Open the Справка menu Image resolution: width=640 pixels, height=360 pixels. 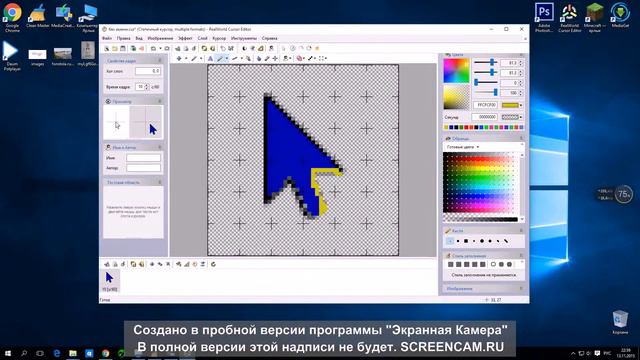pyautogui.click(x=269, y=38)
